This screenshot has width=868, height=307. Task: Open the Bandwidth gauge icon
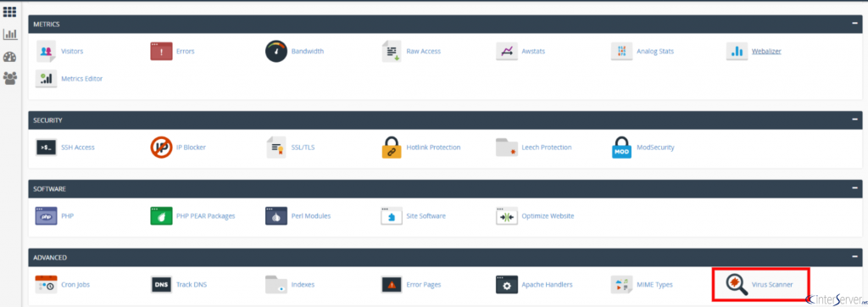(x=276, y=51)
